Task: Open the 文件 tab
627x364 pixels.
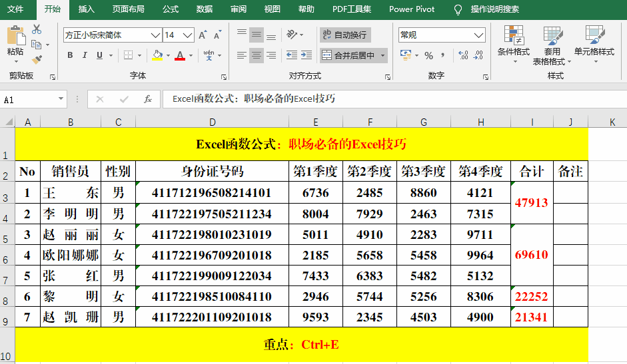Action: pyautogui.click(x=15, y=9)
